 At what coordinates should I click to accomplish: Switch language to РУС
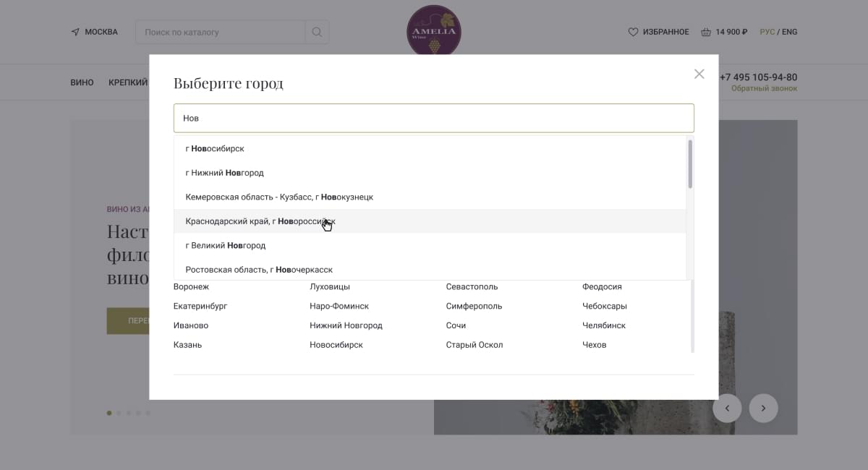tap(767, 32)
